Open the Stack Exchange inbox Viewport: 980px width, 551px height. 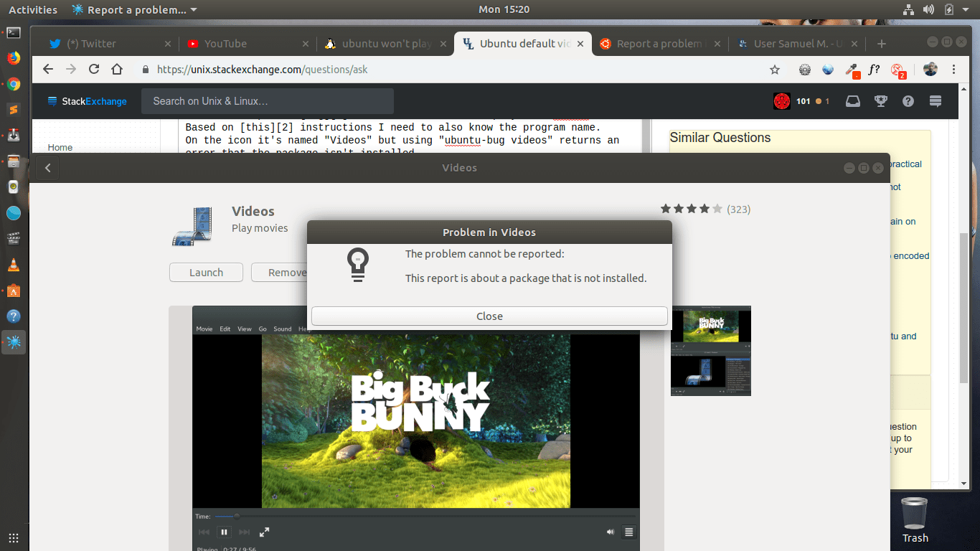852,100
